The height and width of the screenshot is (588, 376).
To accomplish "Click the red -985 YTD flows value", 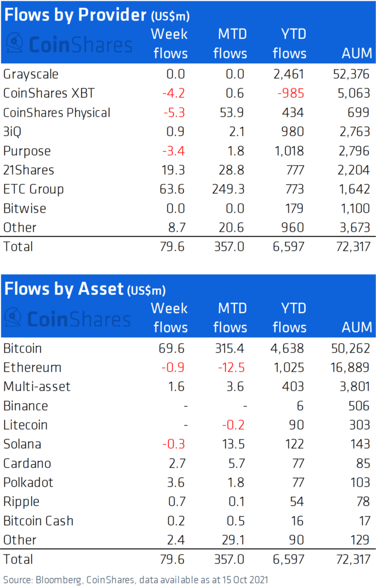I will [x=290, y=93].
